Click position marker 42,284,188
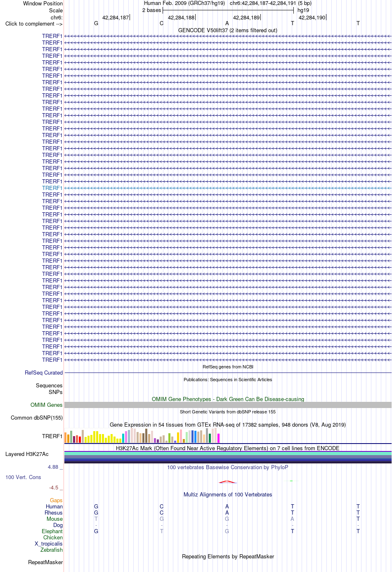Screen dimensions: 392x572 [x=181, y=17]
